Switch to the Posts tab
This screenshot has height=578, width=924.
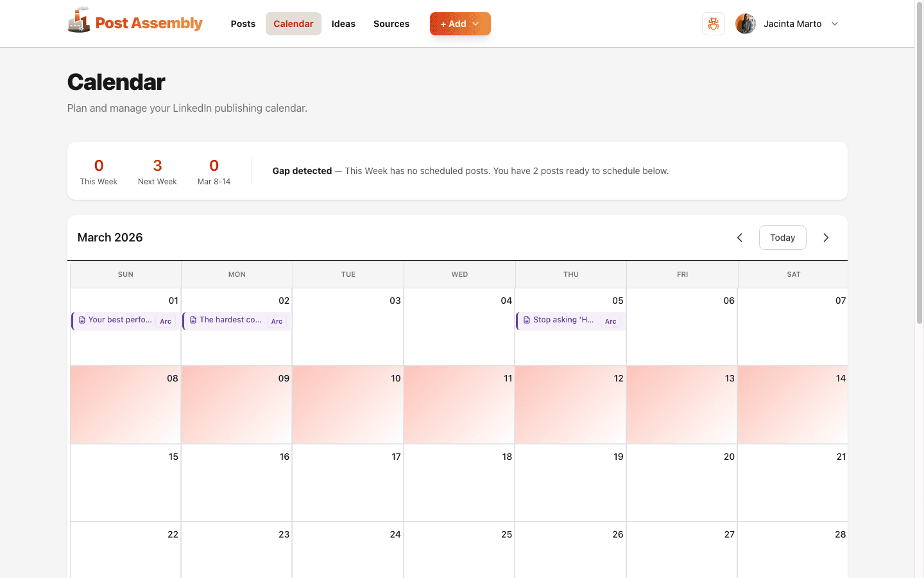pyautogui.click(x=243, y=24)
